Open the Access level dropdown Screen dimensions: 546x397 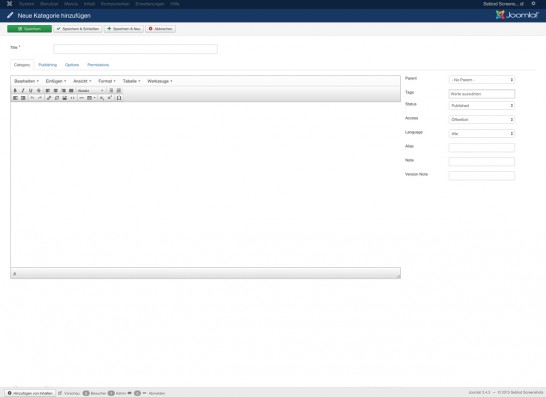pyautogui.click(x=481, y=119)
